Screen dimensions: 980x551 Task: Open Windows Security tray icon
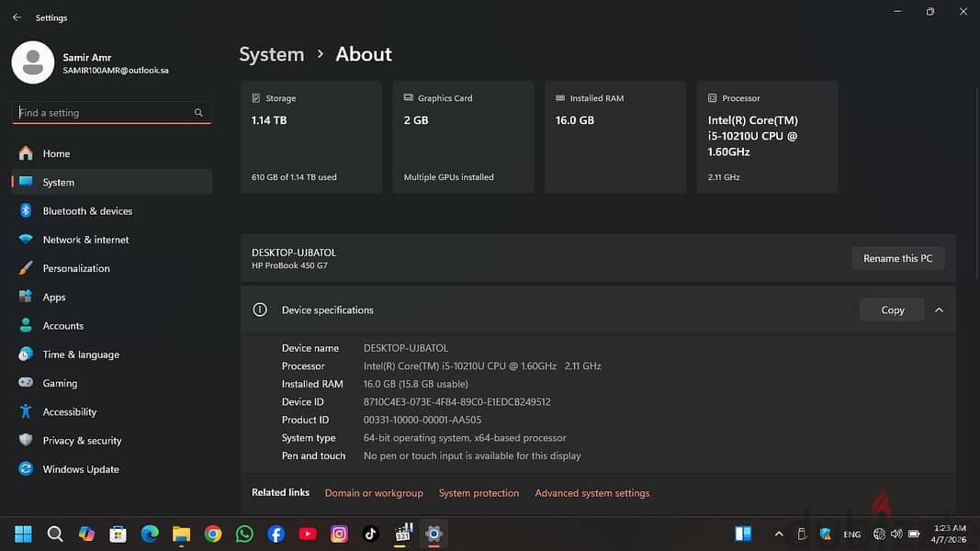coord(826,534)
